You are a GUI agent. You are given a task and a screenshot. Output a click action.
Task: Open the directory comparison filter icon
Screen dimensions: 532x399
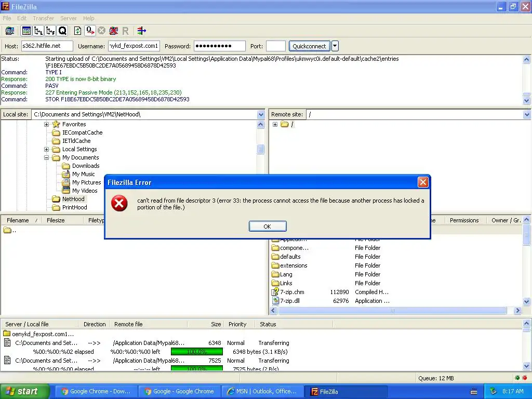tap(141, 31)
